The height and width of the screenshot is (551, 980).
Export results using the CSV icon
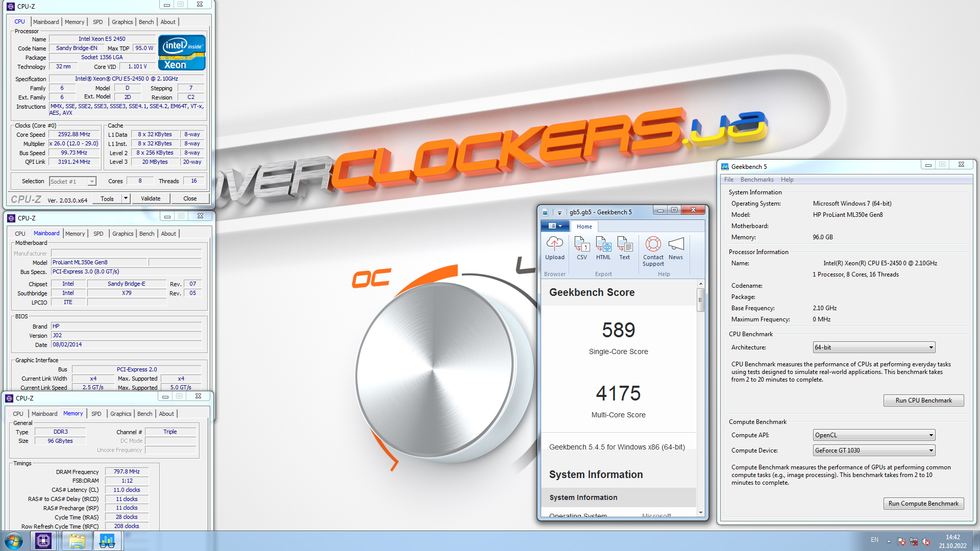pyautogui.click(x=582, y=244)
